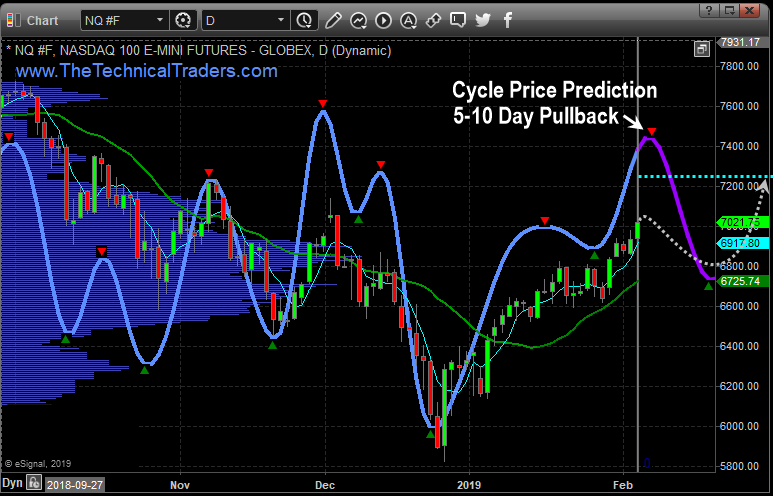Screen dimensions: 773x496
Task: Click the 6400.00 price axis label
Action: pos(739,346)
